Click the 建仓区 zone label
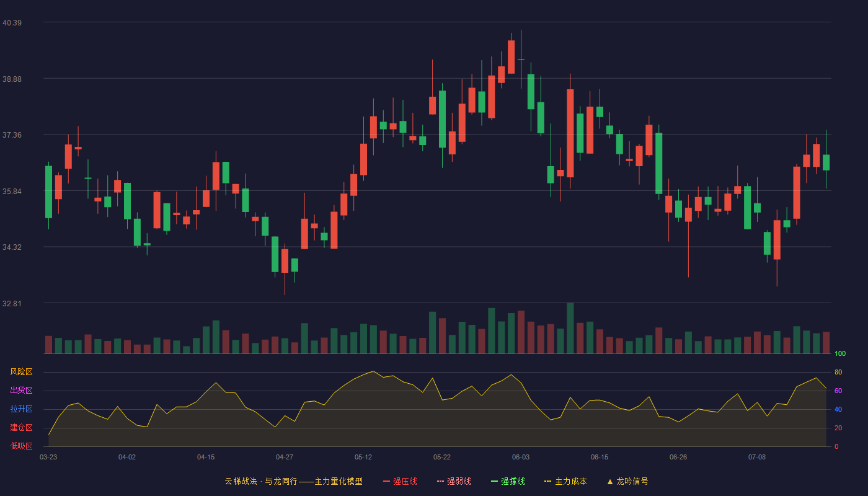The image size is (868, 496). tap(21, 428)
